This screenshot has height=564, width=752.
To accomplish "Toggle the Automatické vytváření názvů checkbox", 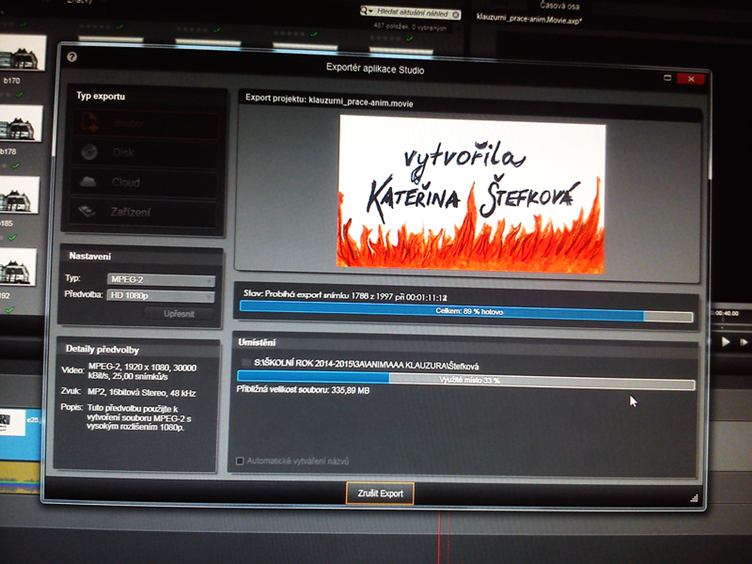I will coord(240,461).
